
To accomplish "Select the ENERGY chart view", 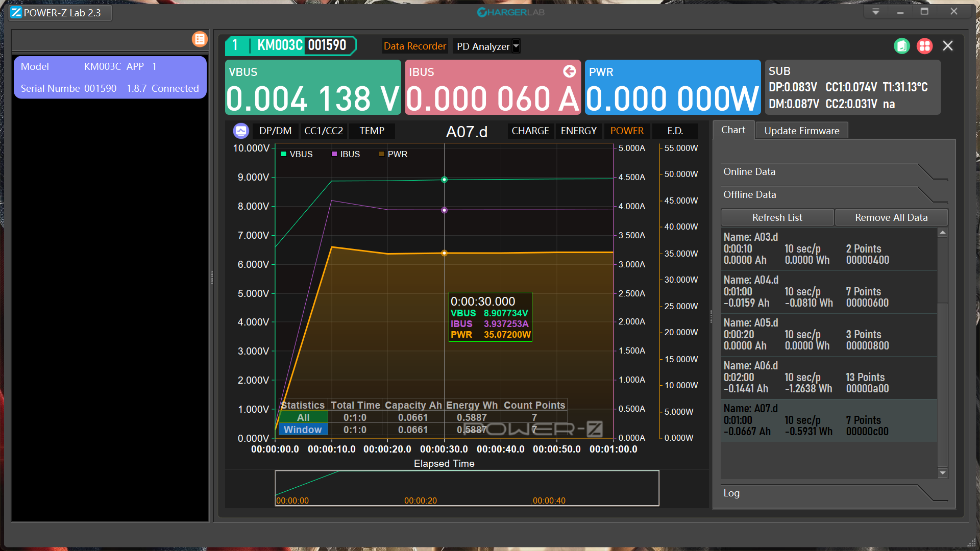I will coord(578,131).
